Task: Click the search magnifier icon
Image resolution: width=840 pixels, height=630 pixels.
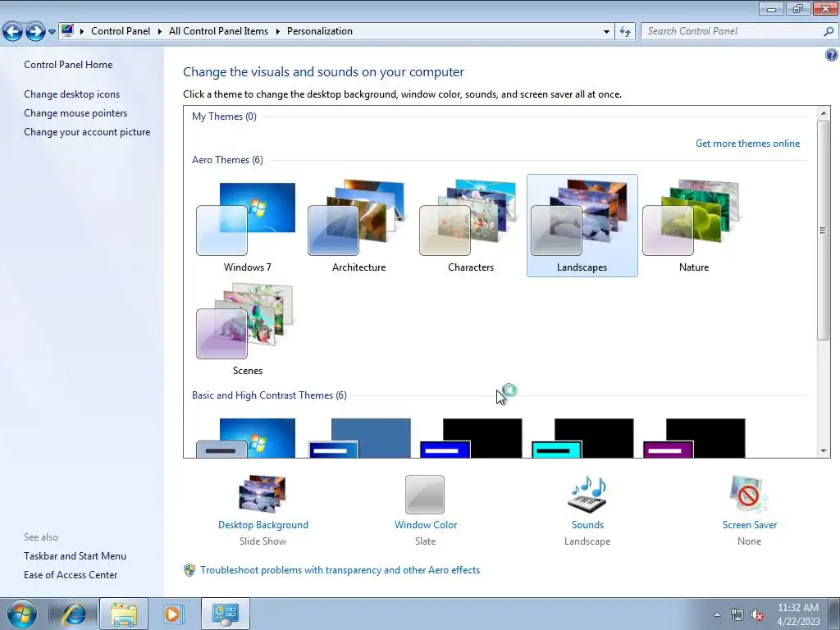Action: coord(829,32)
